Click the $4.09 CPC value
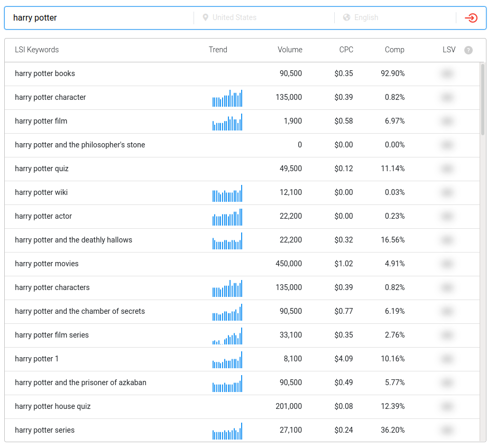496x448 pixels. (344, 359)
